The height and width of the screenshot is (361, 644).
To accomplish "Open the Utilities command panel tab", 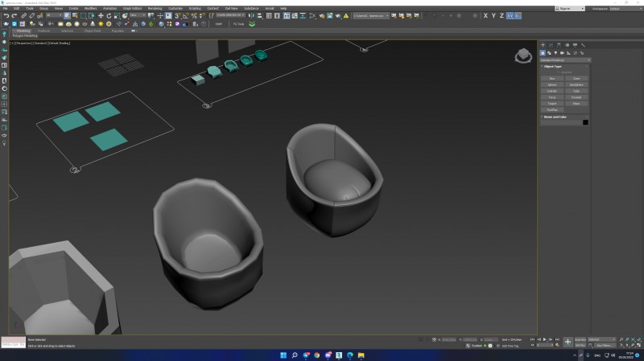I will point(583,45).
